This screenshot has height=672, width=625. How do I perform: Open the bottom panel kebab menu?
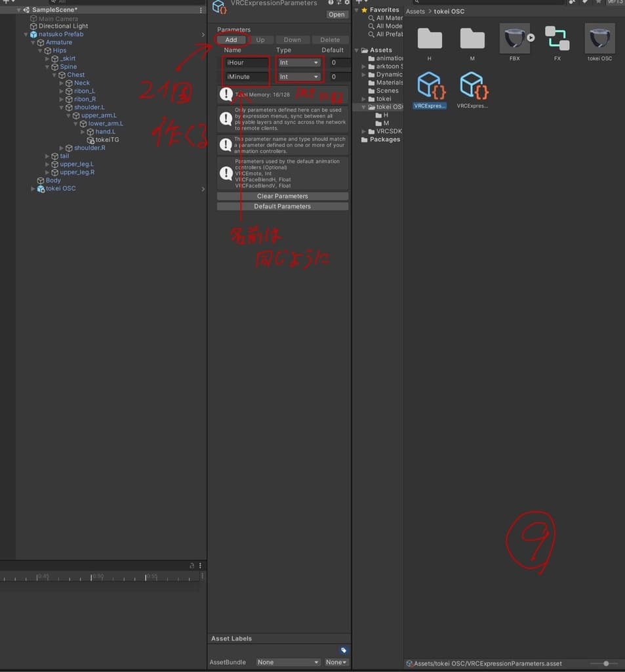[200, 565]
